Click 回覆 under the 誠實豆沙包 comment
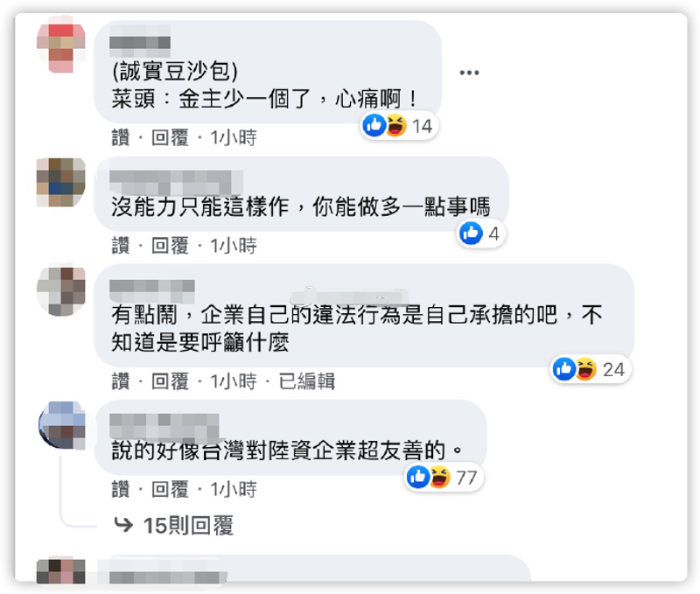The image size is (700, 594). click(170, 137)
